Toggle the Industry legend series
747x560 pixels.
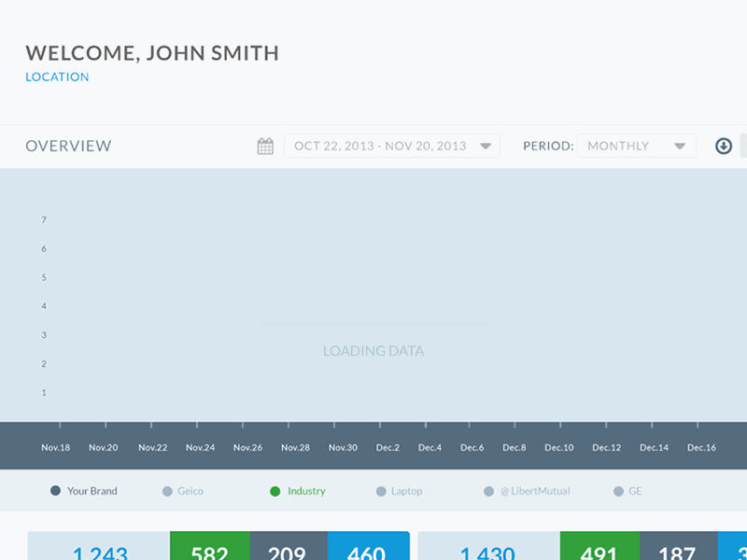click(298, 491)
